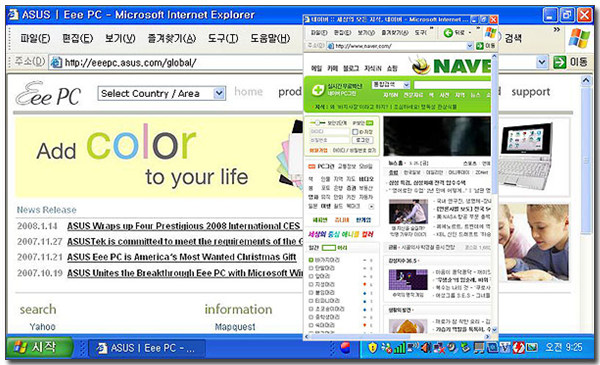Click the green Back arrow in Naver window
The width and height of the screenshot is (600, 365).
tap(448, 33)
